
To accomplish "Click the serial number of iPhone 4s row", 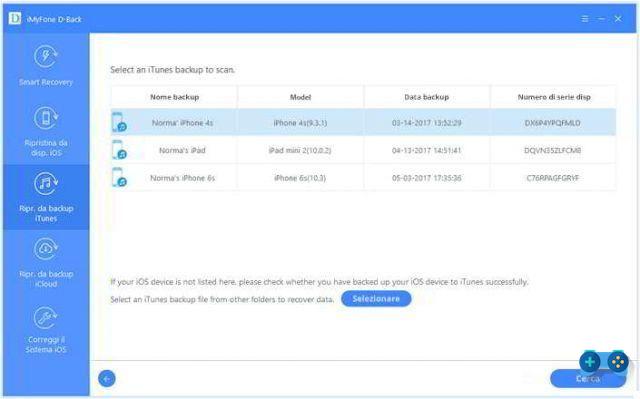I will [553, 123].
